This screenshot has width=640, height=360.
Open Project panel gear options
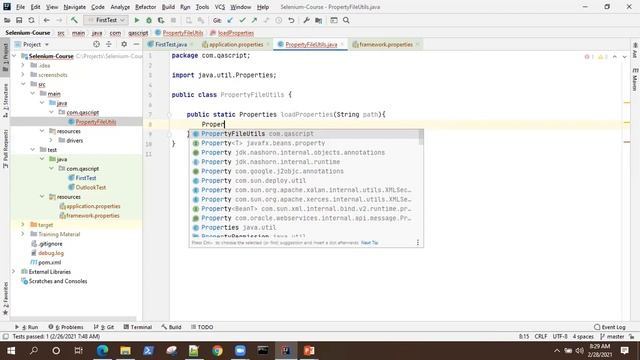click(x=124, y=44)
